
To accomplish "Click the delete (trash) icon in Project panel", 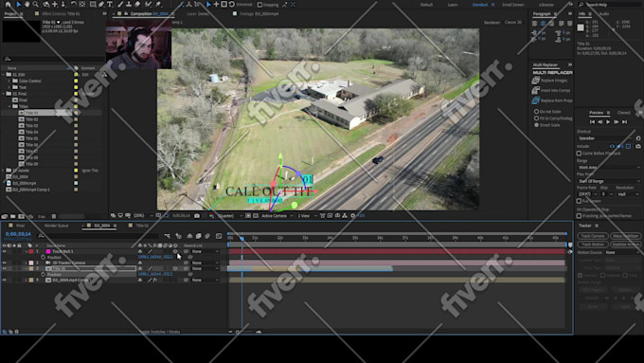I will point(54,216).
